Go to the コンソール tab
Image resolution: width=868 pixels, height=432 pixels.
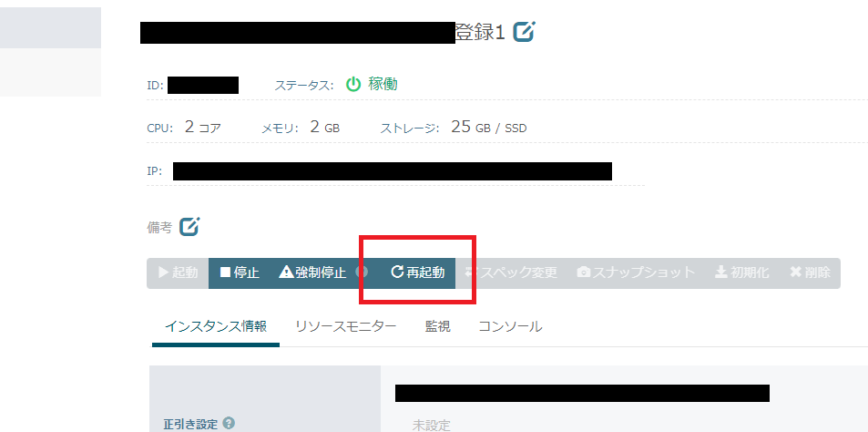[510, 326]
